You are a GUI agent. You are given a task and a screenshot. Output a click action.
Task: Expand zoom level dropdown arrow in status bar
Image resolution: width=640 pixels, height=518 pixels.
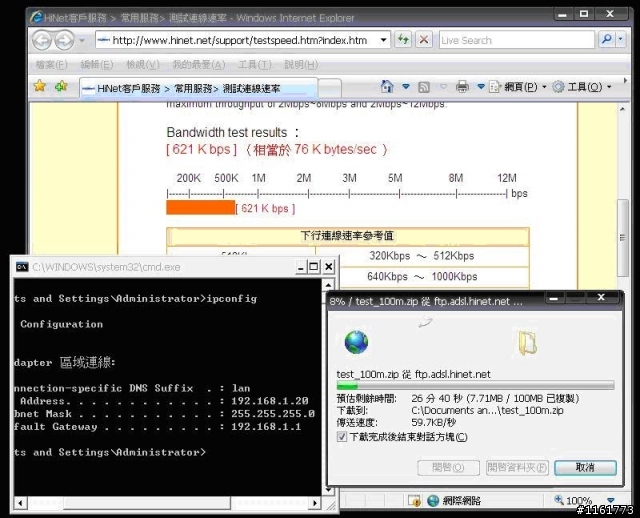click(611, 500)
